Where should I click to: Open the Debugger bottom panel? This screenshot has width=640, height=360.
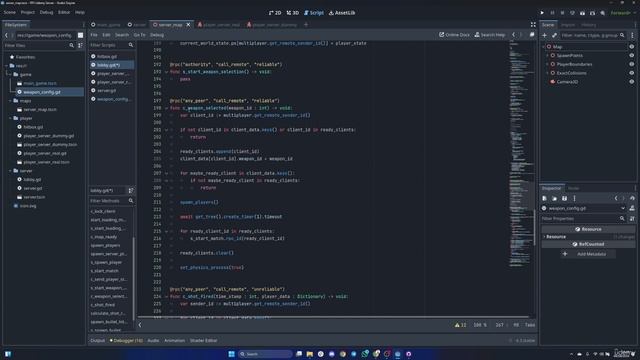(126, 341)
